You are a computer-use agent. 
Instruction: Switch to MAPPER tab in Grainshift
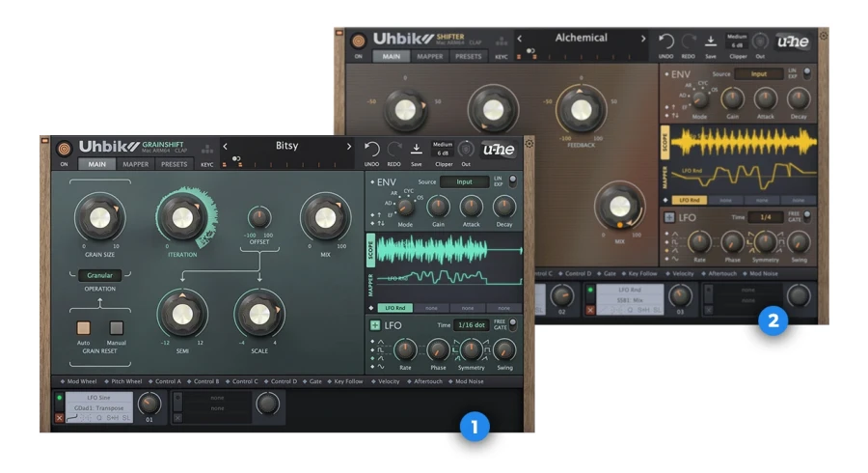point(136,164)
